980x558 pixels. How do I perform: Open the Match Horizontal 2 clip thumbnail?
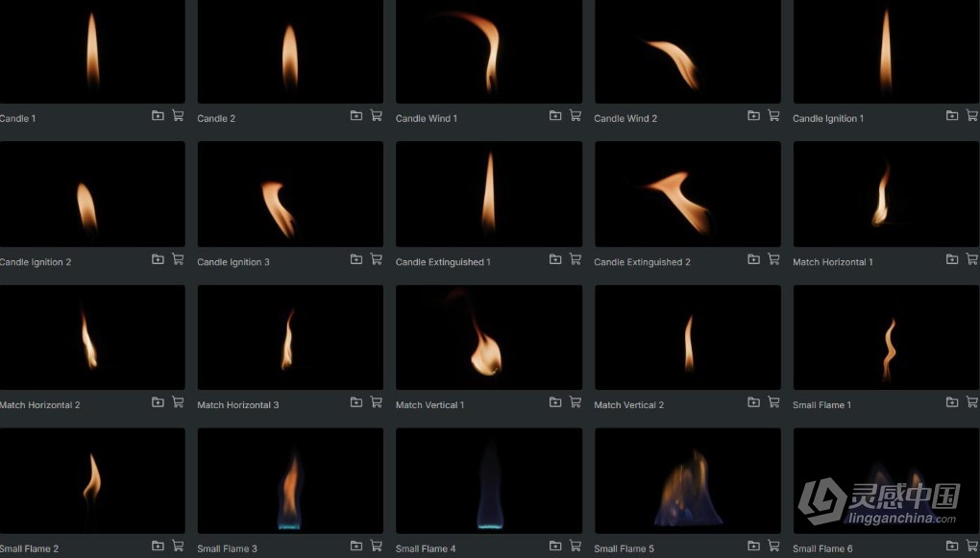tap(92, 336)
